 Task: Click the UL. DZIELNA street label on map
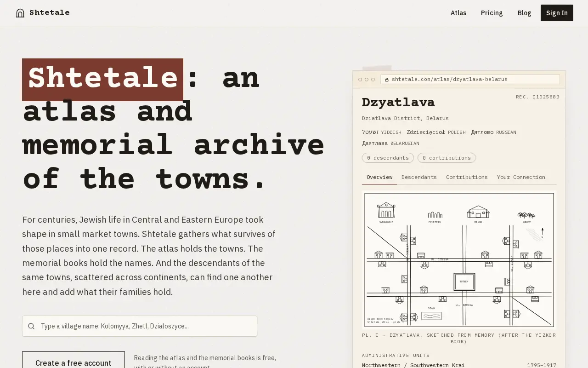click(440, 259)
